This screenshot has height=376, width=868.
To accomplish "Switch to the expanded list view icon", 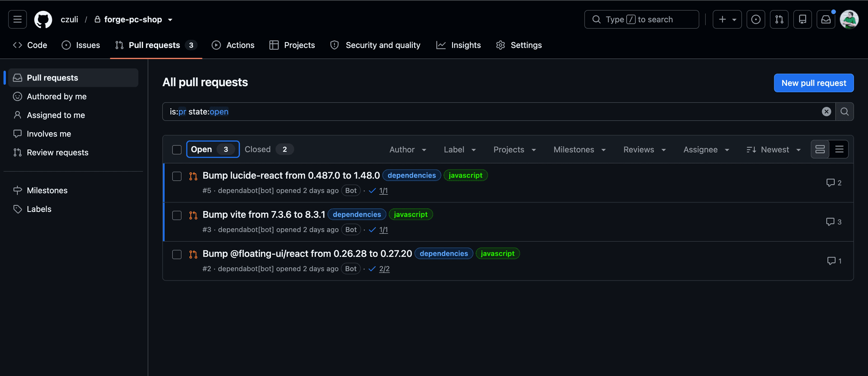I will click(820, 150).
